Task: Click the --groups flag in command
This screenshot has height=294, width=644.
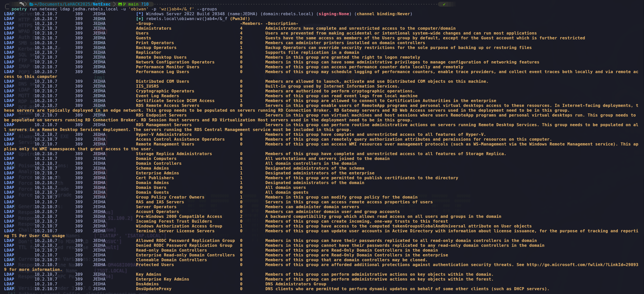Action: pos(207,9)
